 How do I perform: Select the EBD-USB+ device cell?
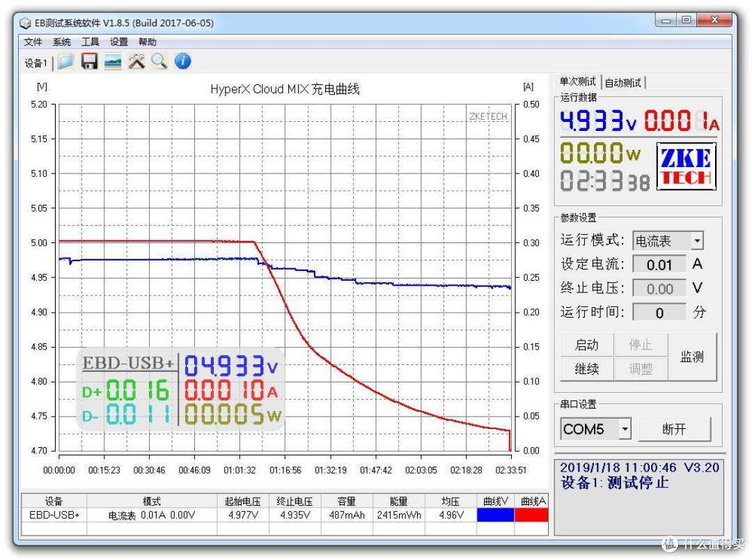(54, 515)
